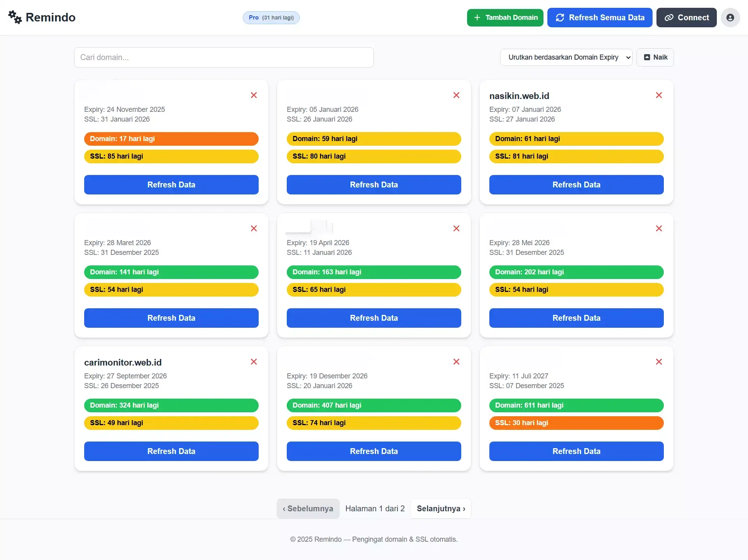Click the SSL: 07 Desember 2025 text

pyautogui.click(x=527, y=386)
